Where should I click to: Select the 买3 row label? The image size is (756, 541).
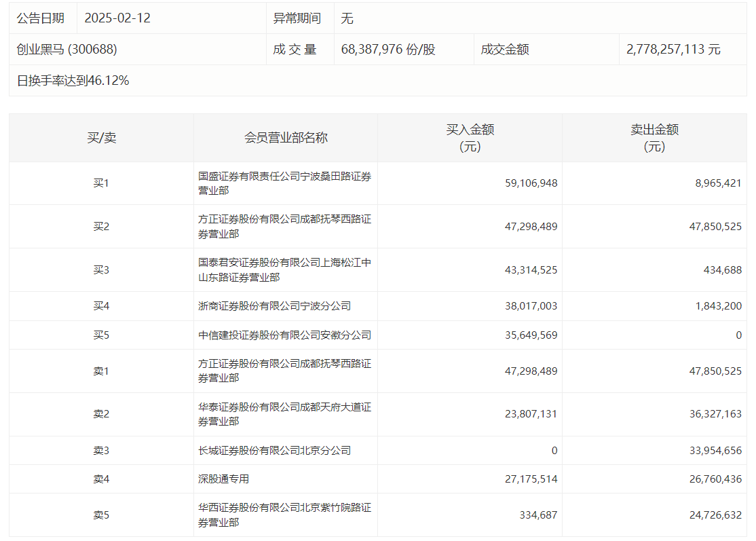click(101, 270)
